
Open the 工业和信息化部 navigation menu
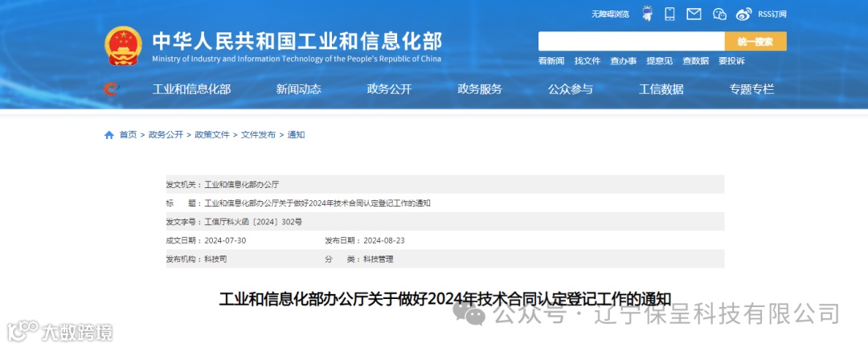point(191,89)
